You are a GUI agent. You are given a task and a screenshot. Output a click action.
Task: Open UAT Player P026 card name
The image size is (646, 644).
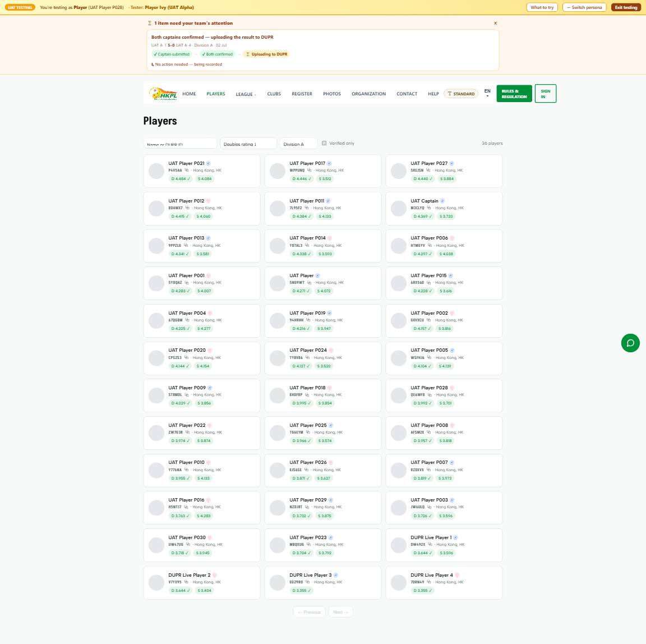pyautogui.click(x=308, y=463)
